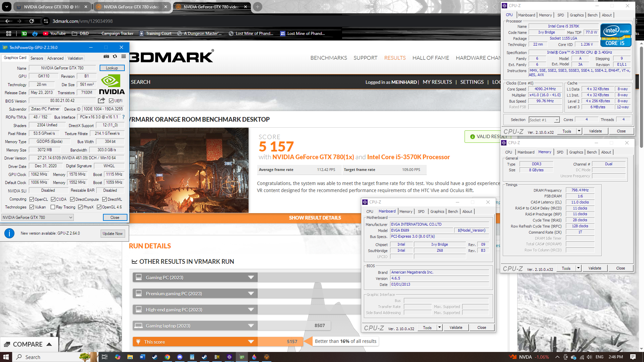Click the BIOS version share/export icon

coord(101,101)
